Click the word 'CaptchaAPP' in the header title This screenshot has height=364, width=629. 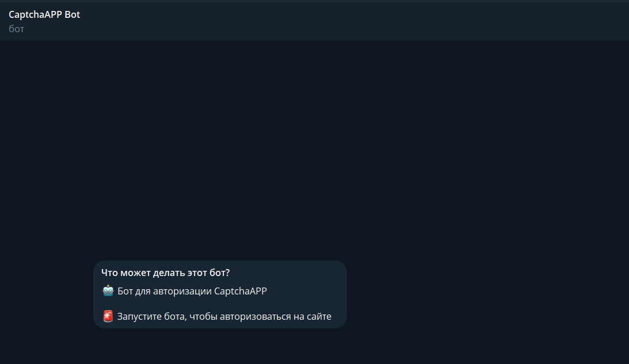[35, 15]
